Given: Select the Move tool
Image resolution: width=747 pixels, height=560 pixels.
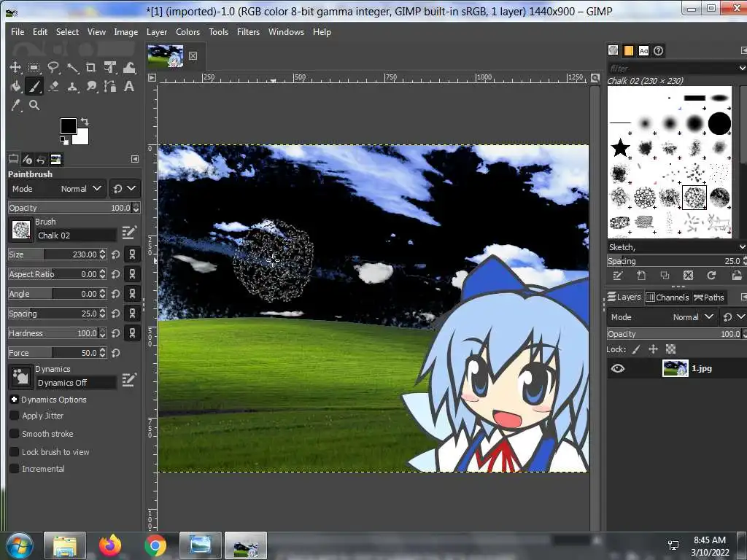Looking at the screenshot, I should pos(15,67).
